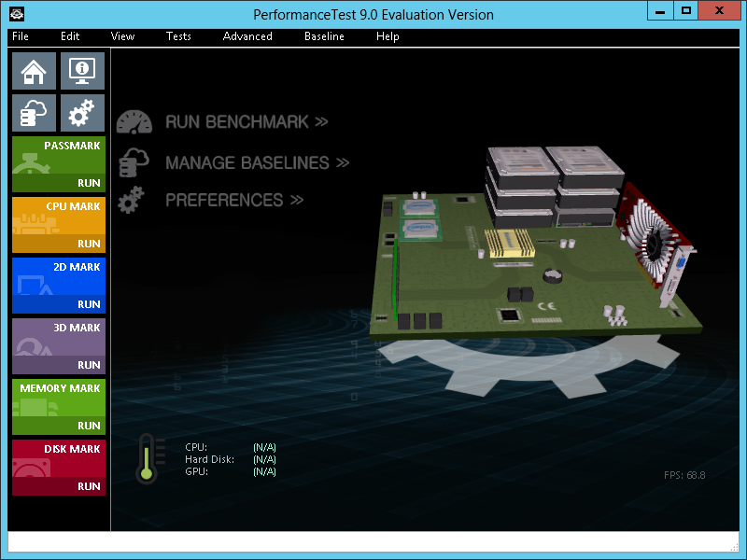Click the "GPU:" temperature label

pyautogui.click(x=197, y=471)
